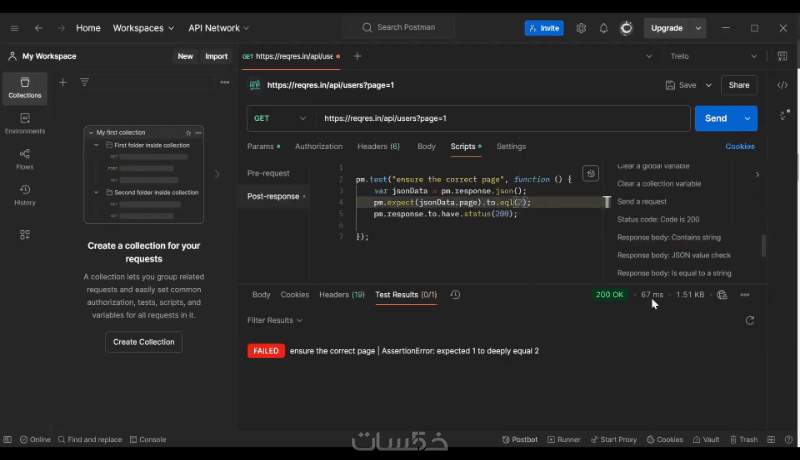
Task: Open the tabs list chevron dropdown
Action: pyautogui.click(x=649, y=56)
